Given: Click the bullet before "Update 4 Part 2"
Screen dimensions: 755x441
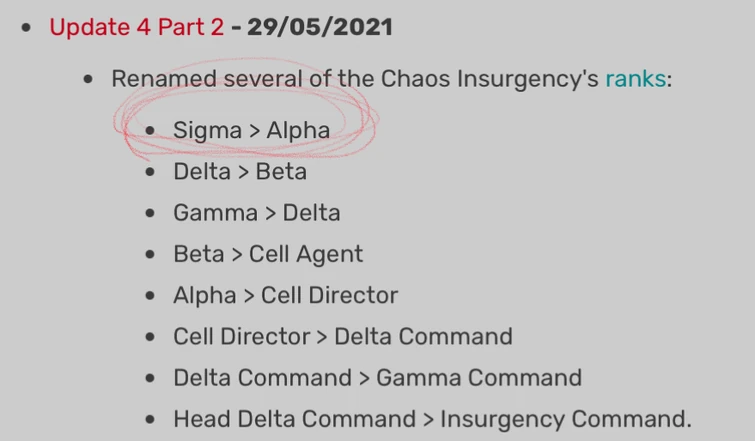Looking at the screenshot, I should pyautogui.click(x=27, y=28).
